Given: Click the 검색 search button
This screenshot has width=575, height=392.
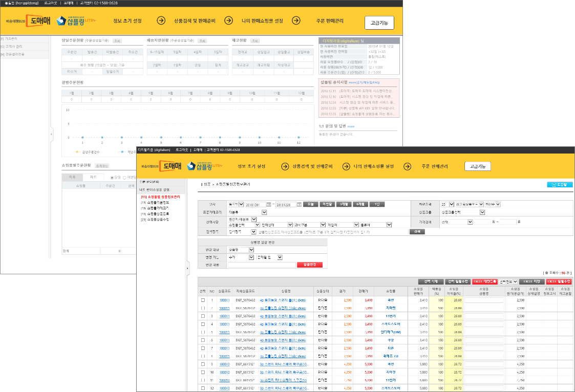Looking at the screenshot, I should click(x=417, y=232).
